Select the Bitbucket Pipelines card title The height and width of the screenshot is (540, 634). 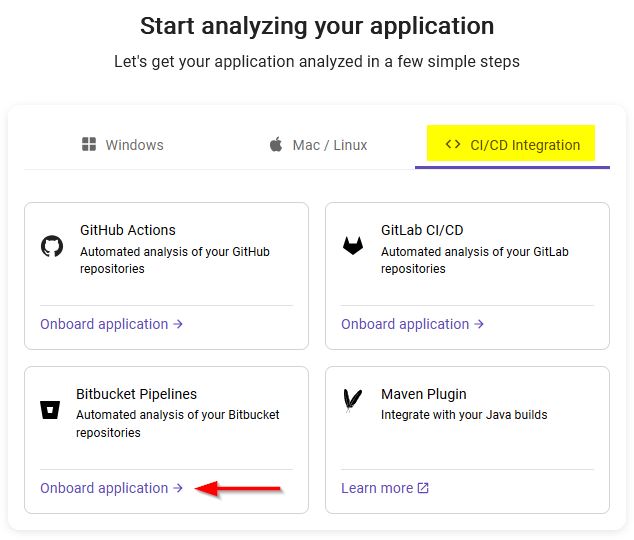pyautogui.click(x=137, y=394)
